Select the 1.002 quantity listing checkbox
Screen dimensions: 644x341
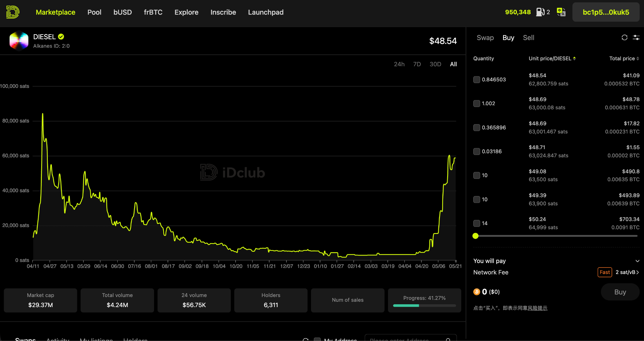[477, 103]
